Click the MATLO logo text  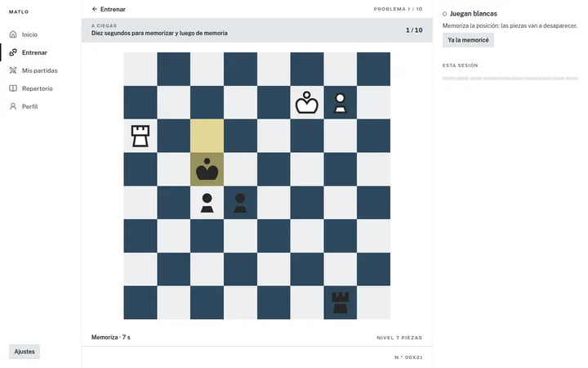pos(19,11)
